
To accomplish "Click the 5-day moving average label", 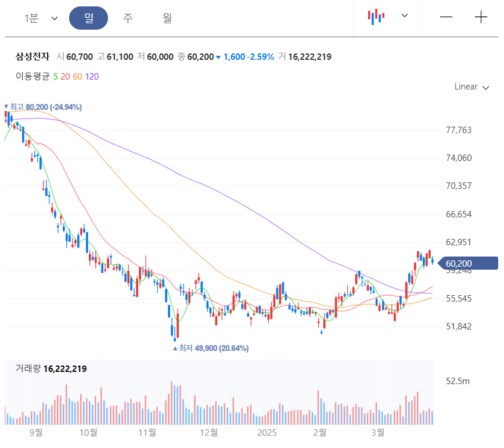I will (x=56, y=77).
